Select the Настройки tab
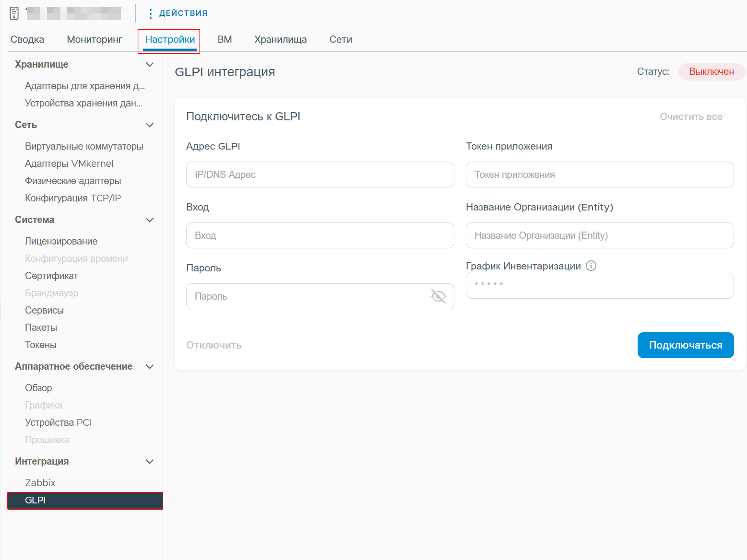 pyautogui.click(x=170, y=39)
